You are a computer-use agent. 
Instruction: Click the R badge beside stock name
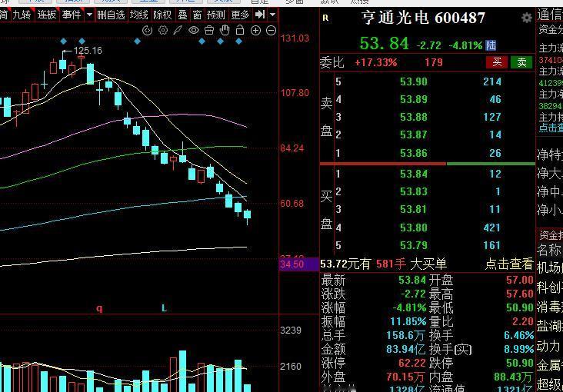[x=325, y=18]
